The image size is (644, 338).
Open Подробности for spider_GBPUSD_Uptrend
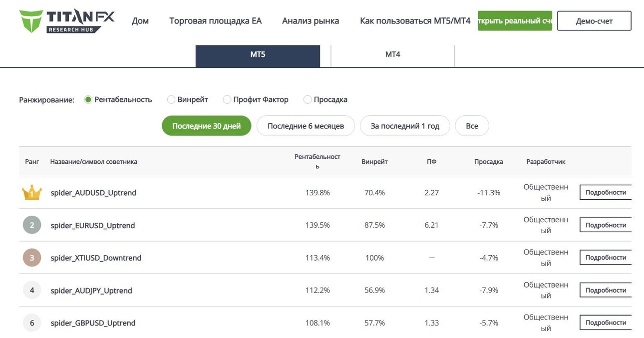pos(606,323)
